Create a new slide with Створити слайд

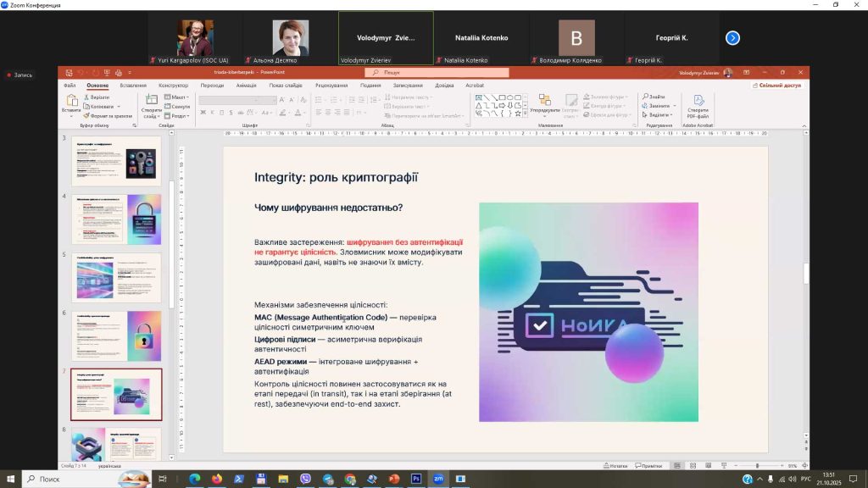(x=151, y=101)
